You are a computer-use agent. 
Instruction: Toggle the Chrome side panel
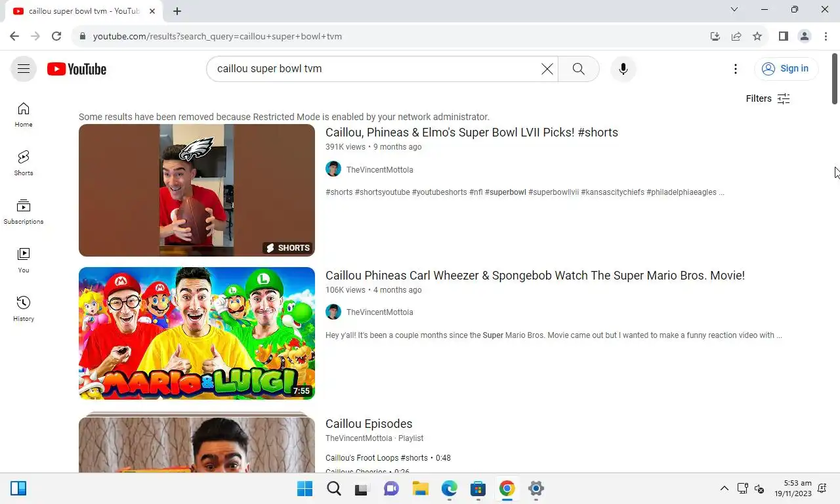783,36
